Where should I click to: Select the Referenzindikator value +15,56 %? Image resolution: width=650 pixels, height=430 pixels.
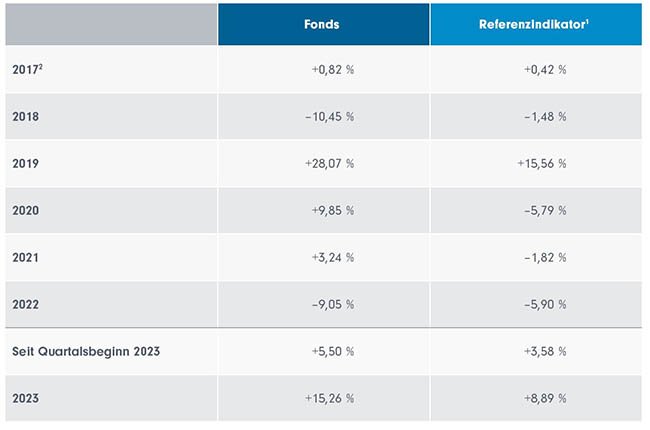(x=542, y=164)
